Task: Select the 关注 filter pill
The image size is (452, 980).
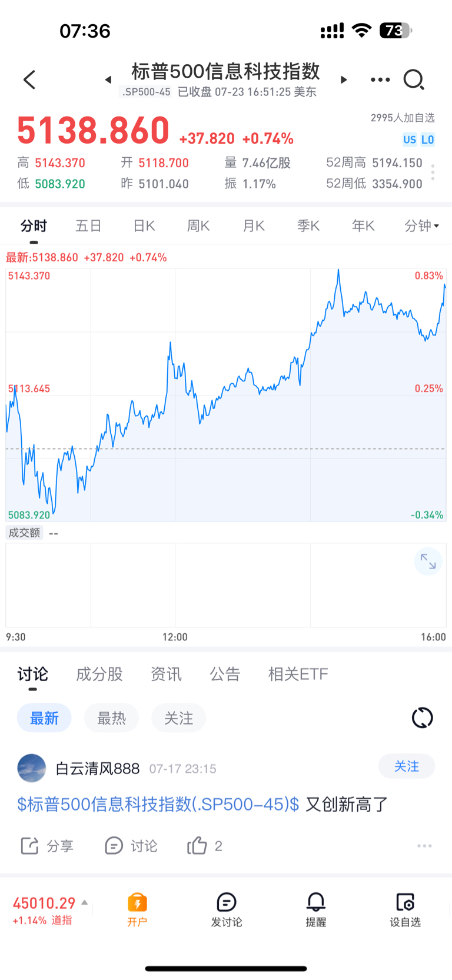Action: pyautogui.click(x=178, y=718)
